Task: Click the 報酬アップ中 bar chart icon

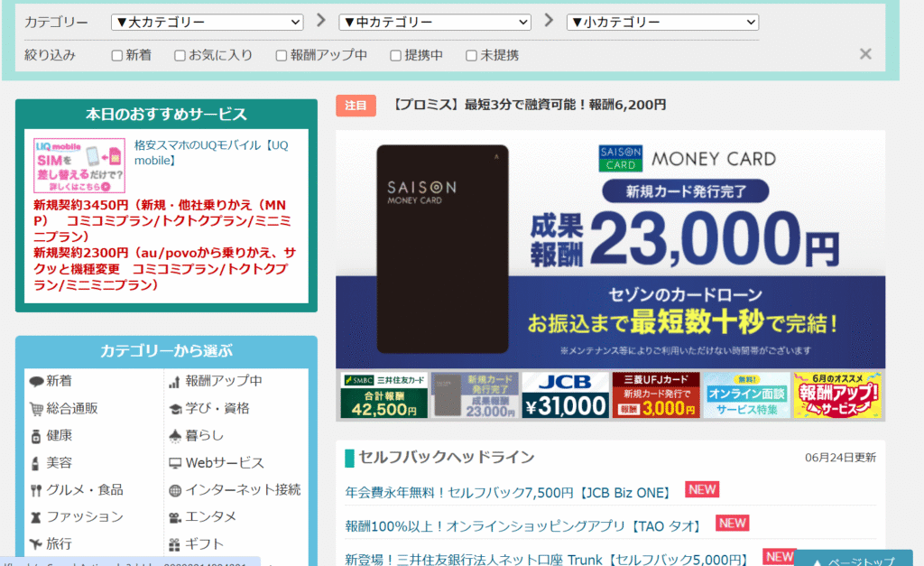Action: pyautogui.click(x=174, y=382)
